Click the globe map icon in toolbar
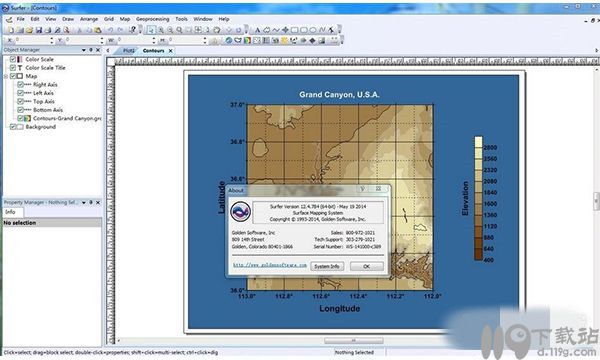600x360 pixels. point(228,40)
